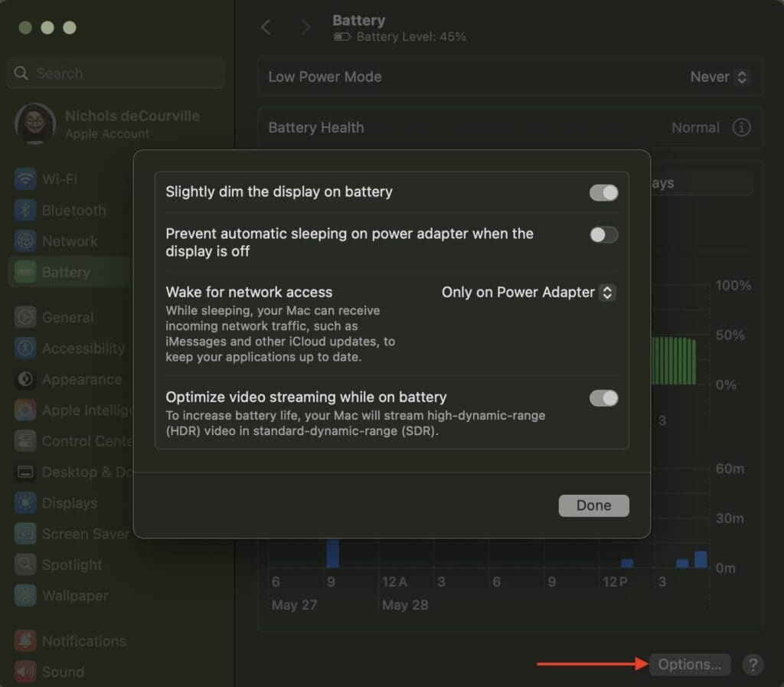
Task: Click the Spotlight magnifier icon
Action: coord(25,565)
